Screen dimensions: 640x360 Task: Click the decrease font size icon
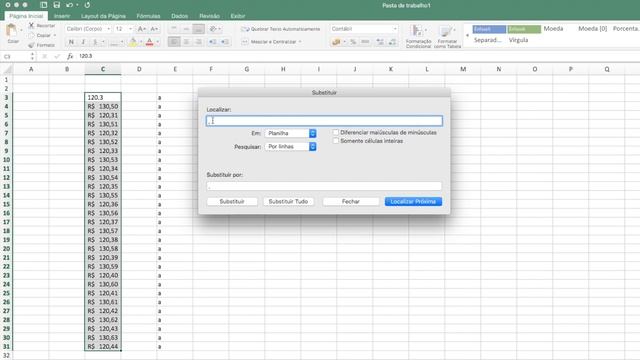tap(154, 29)
